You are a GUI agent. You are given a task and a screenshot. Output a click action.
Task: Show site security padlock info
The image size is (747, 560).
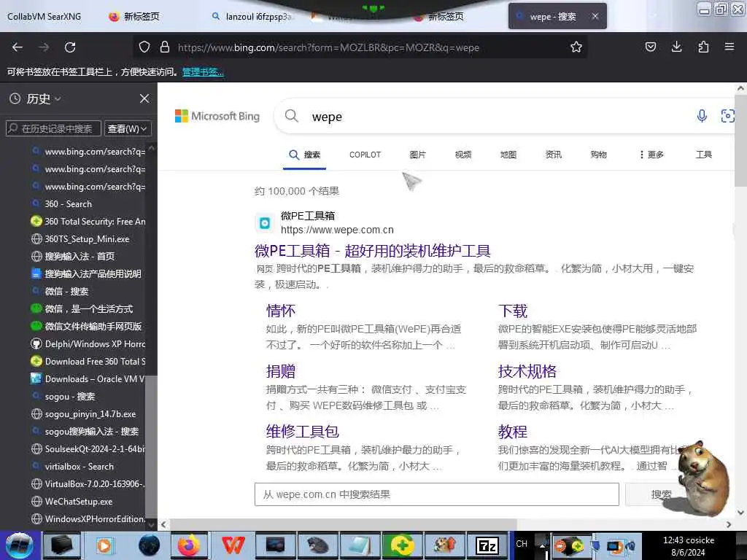165,47
